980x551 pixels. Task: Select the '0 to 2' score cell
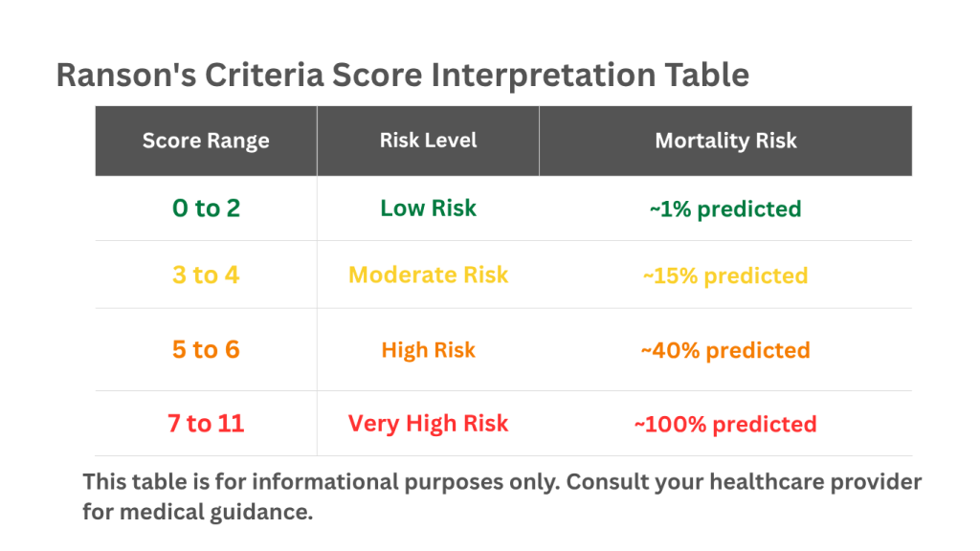pyautogui.click(x=206, y=208)
